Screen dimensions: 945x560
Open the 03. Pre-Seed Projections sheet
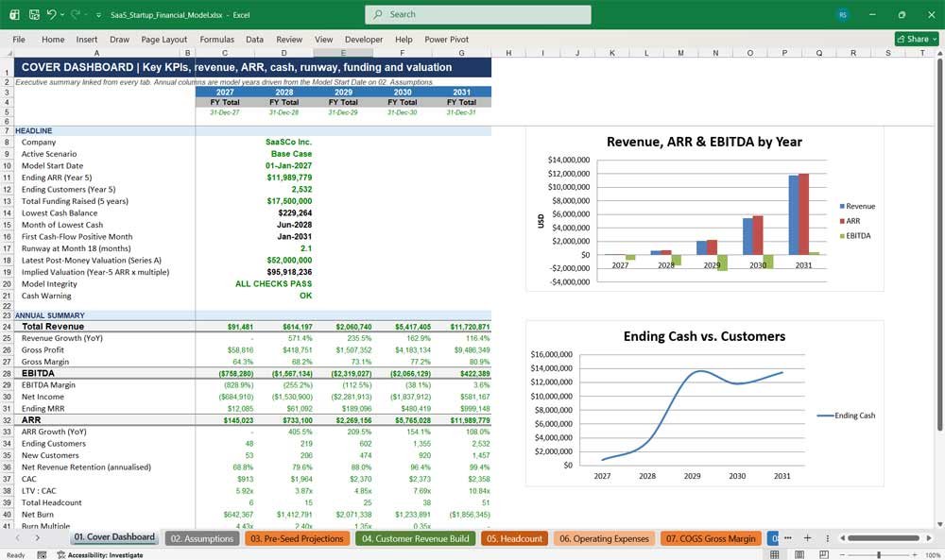pos(297,538)
